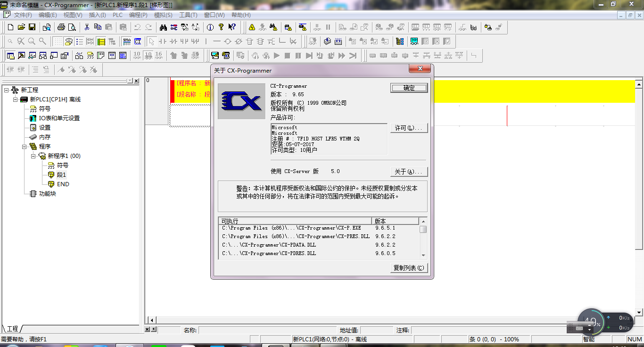Open the 工具(T) menu
Image resolution: width=644 pixels, height=347 pixels.
(x=188, y=15)
